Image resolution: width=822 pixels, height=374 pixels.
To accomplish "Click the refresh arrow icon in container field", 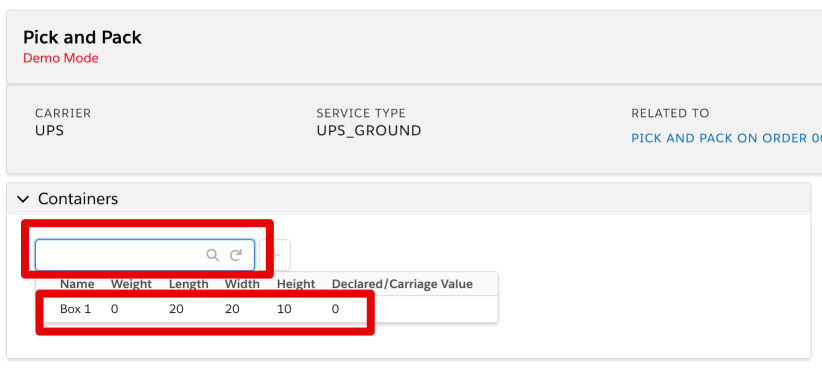I will pos(236,255).
